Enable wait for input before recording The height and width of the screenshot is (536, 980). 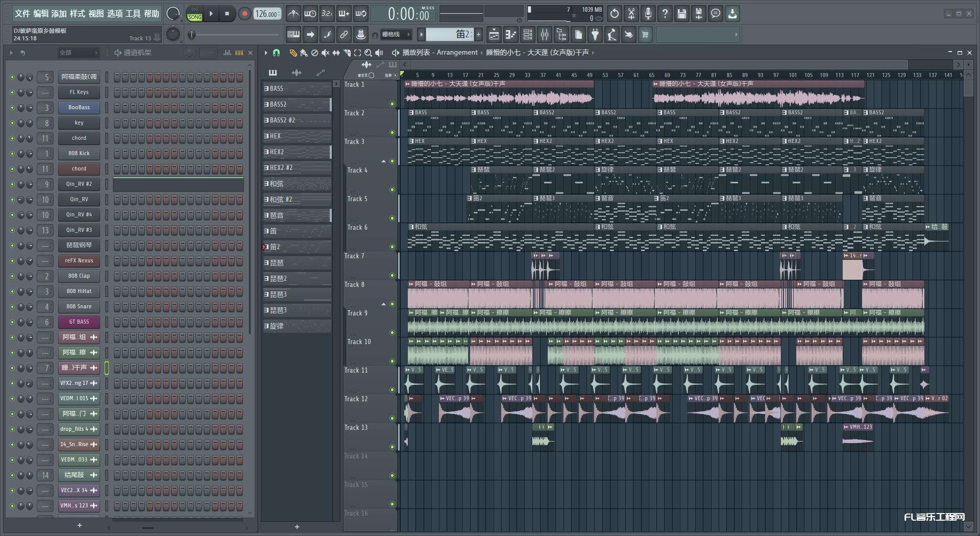tap(310, 14)
